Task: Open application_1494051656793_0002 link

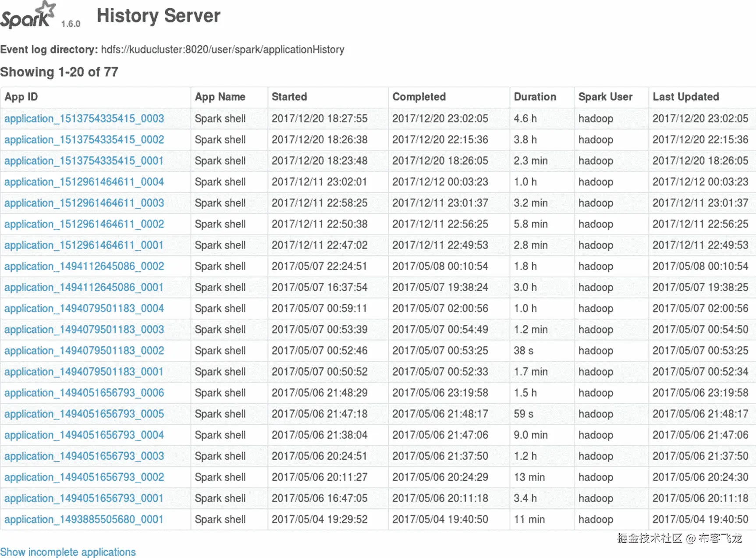Action: pyautogui.click(x=84, y=477)
